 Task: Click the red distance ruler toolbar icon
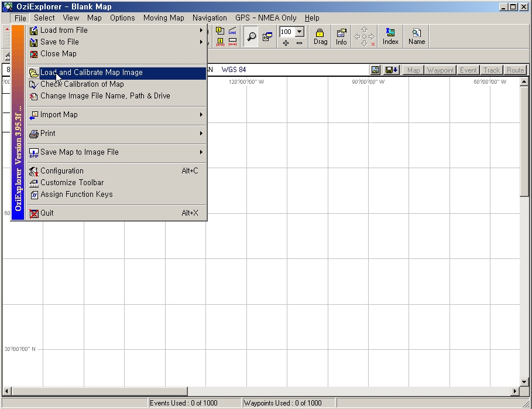click(x=232, y=42)
